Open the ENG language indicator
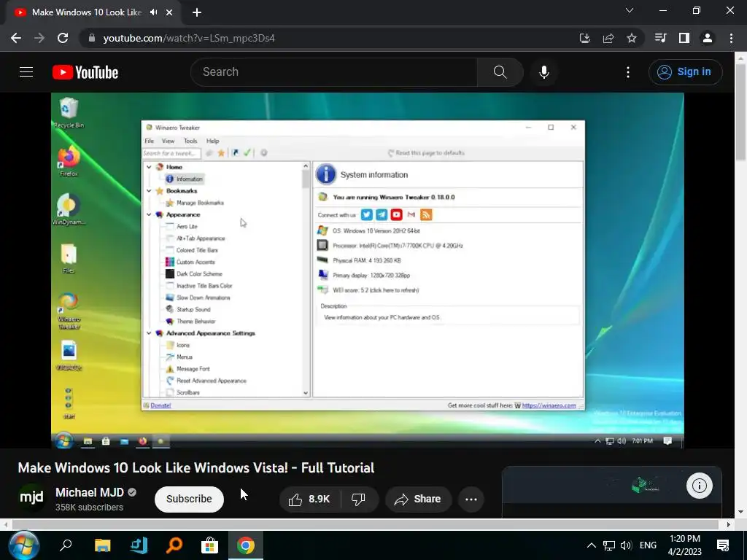Image resolution: width=747 pixels, height=560 pixels. 648,545
